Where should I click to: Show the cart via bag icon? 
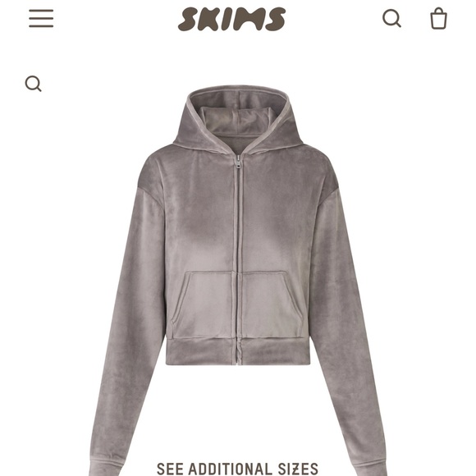click(439, 19)
